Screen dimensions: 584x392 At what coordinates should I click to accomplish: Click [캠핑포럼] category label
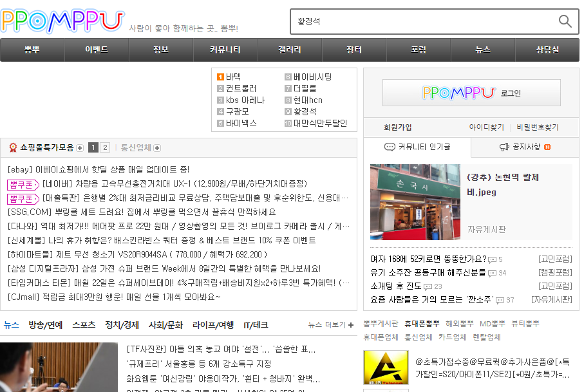(x=555, y=273)
